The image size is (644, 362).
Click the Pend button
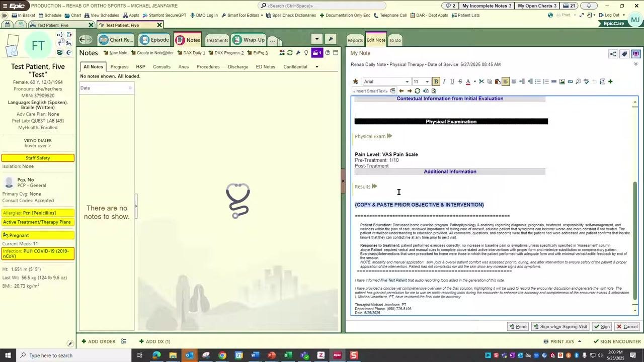pyautogui.click(x=518, y=327)
